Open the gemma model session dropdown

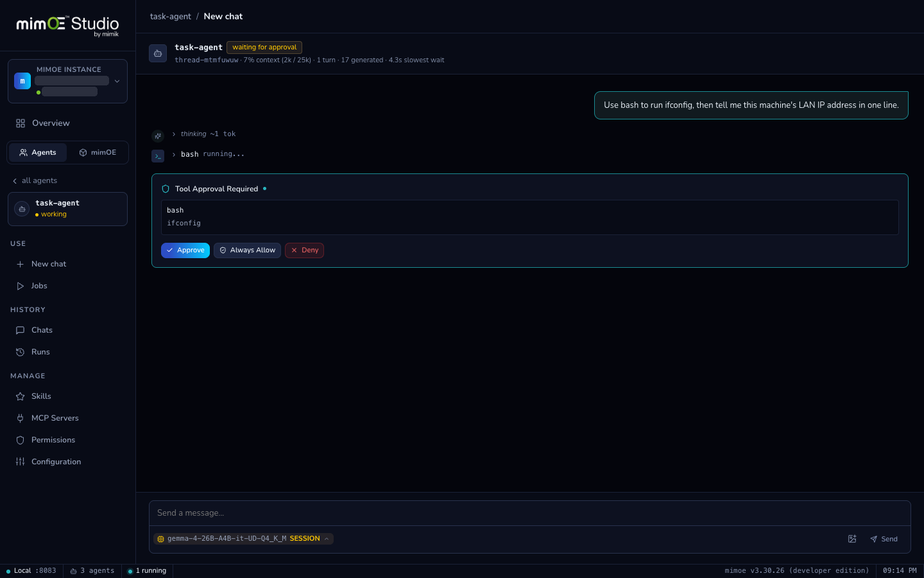coord(243,539)
